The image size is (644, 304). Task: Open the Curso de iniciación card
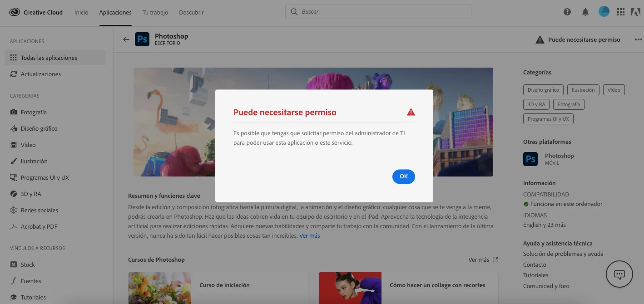click(218, 288)
